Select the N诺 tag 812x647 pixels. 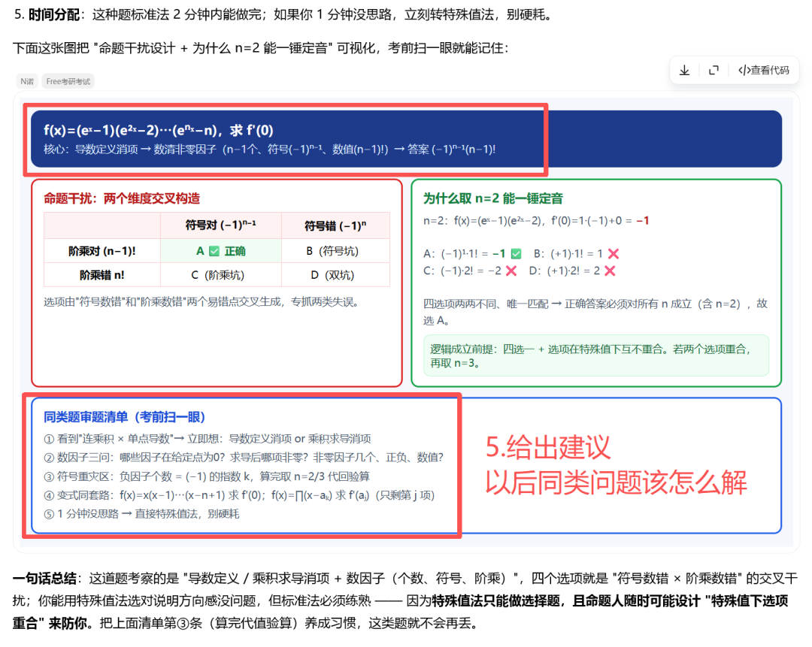27,81
